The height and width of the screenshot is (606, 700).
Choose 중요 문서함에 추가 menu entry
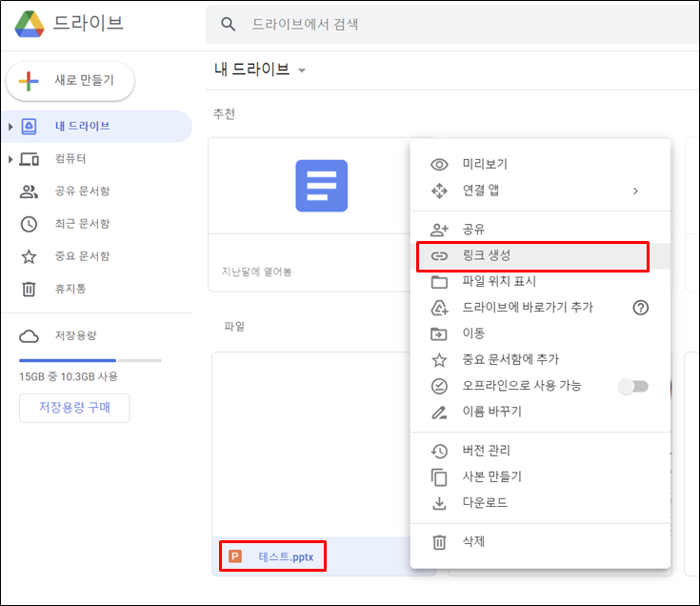[x=540, y=360]
